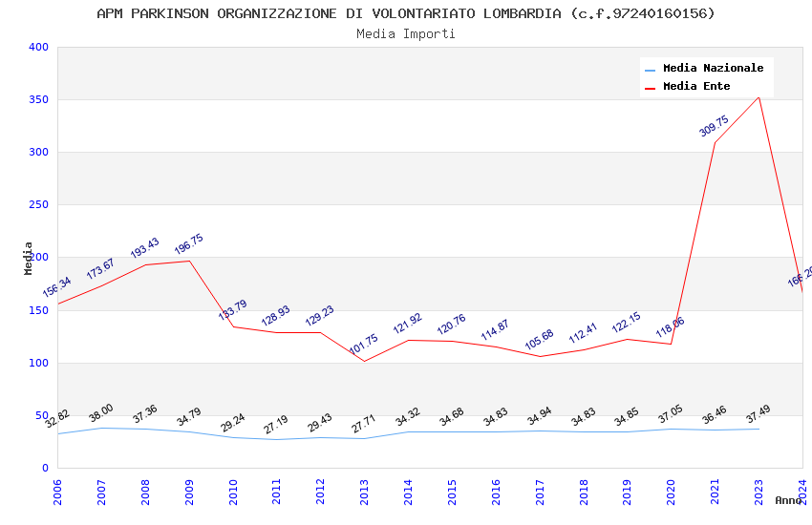
Task: Select the 193.43 data label
Action: pyautogui.click(x=145, y=248)
